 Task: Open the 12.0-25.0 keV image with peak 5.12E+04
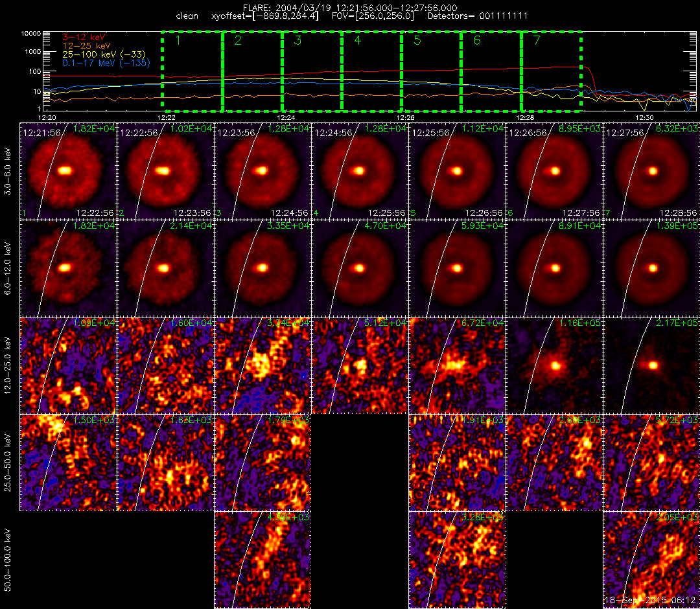359,366
